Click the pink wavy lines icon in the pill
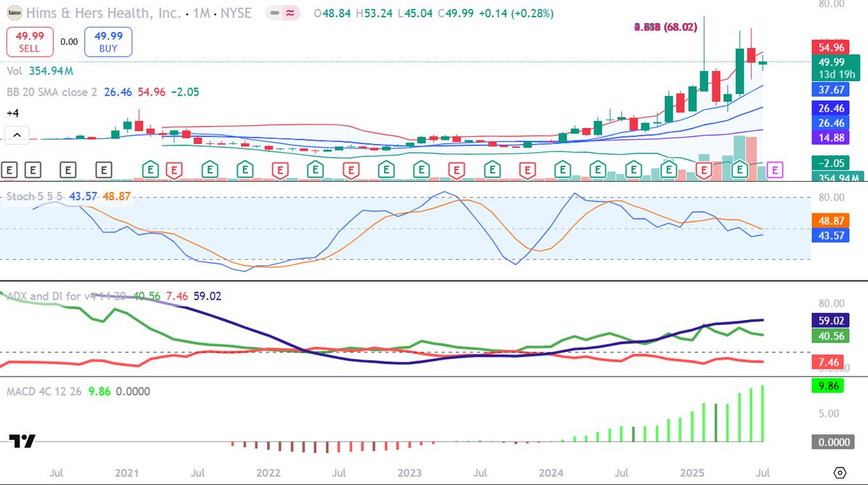Viewport: 868px width, 485px height. [290, 14]
